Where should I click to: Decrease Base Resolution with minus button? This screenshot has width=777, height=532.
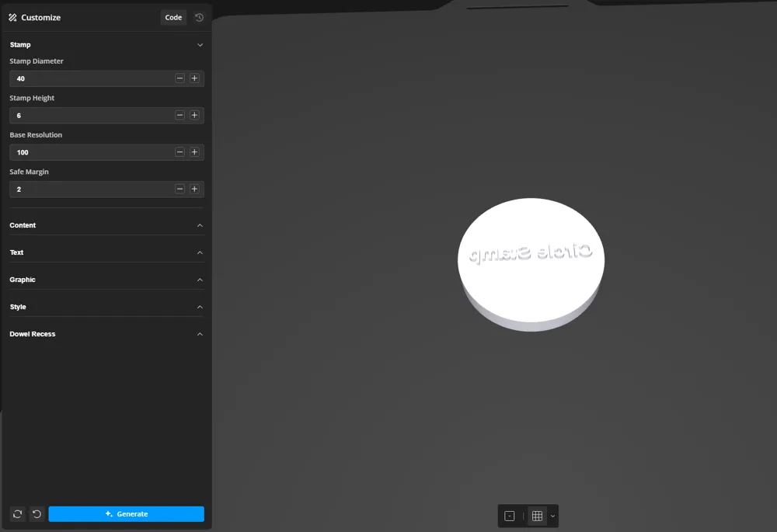coord(180,152)
